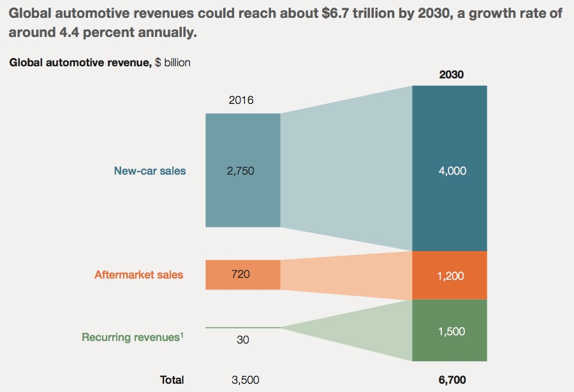Click the 2016 recurring revenues value 30
The image size is (574, 392).
tap(243, 340)
